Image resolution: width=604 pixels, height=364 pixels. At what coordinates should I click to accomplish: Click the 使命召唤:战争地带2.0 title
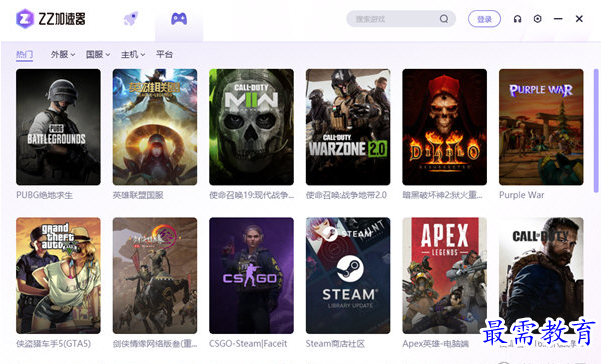click(x=346, y=195)
